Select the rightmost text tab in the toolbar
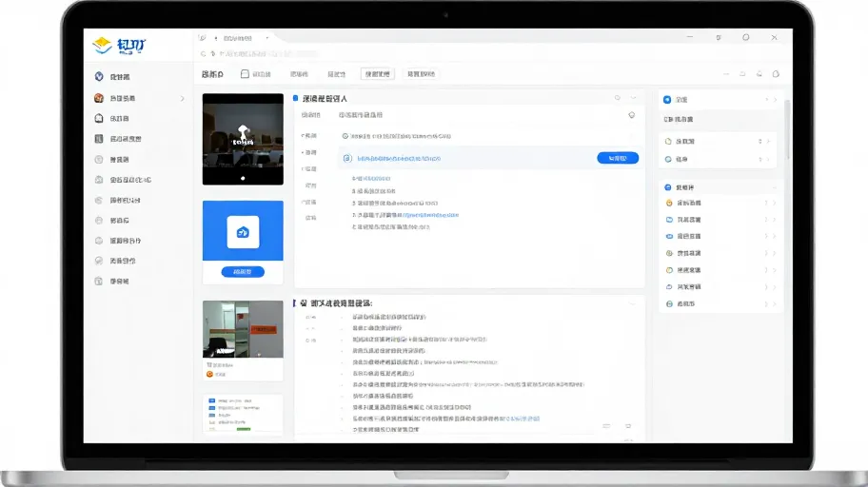Viewport: 868px width, 487px height. tap(422, 73)
